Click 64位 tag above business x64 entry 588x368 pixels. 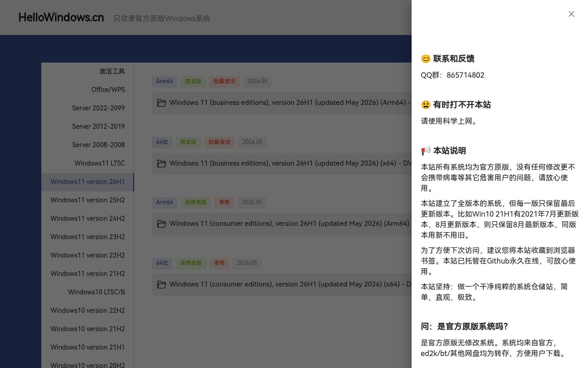coord(162,142)
